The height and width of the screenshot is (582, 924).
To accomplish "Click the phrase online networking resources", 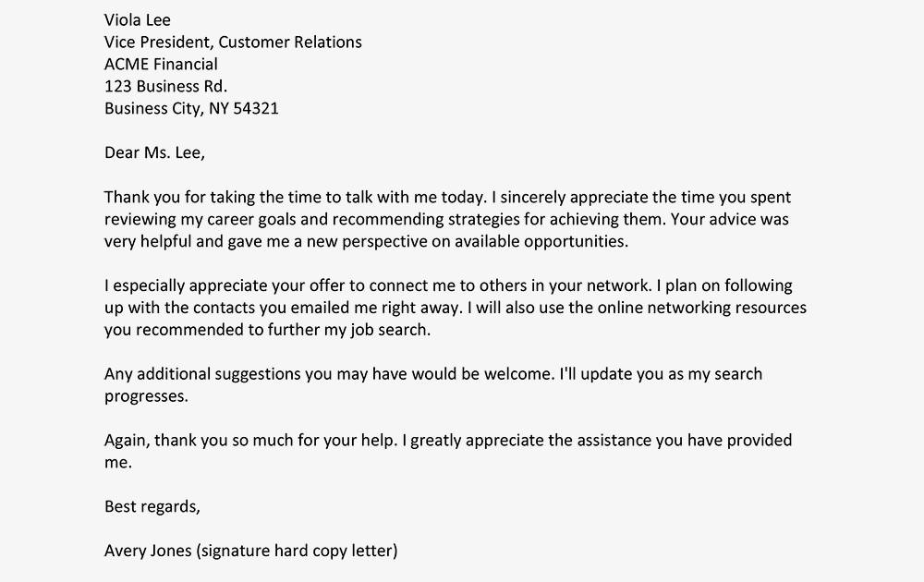I will pyautogui.click(x=702, y=308).
